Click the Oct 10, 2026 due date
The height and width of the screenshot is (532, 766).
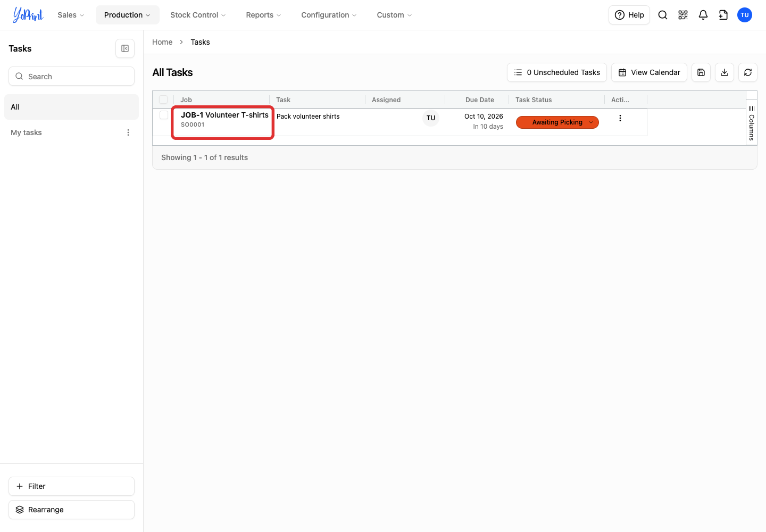coord(484,117)
